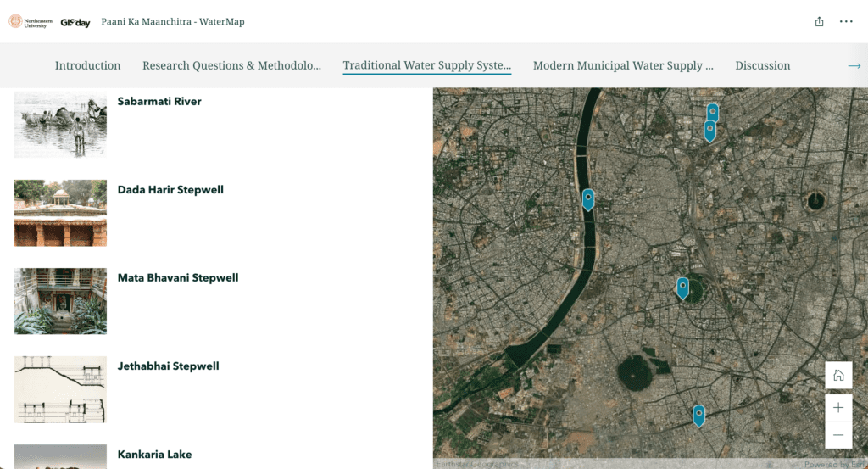Click the Northeastern University logo
Viewport: 868px width, 469px height.
point(31,21)
